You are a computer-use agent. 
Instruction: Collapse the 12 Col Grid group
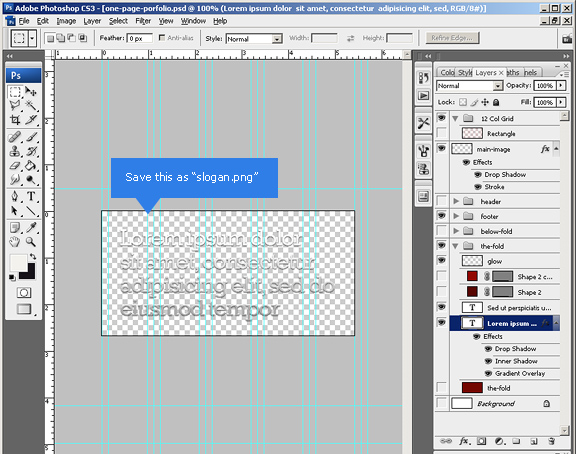click(x=456, y=119)
